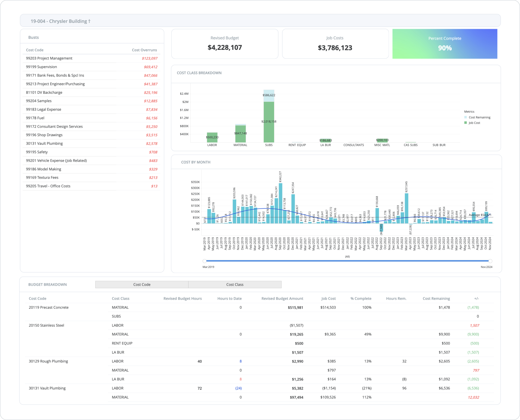Screen dimensions: 520x420
Task: Click the red 797 variance value
Action: 476,370
